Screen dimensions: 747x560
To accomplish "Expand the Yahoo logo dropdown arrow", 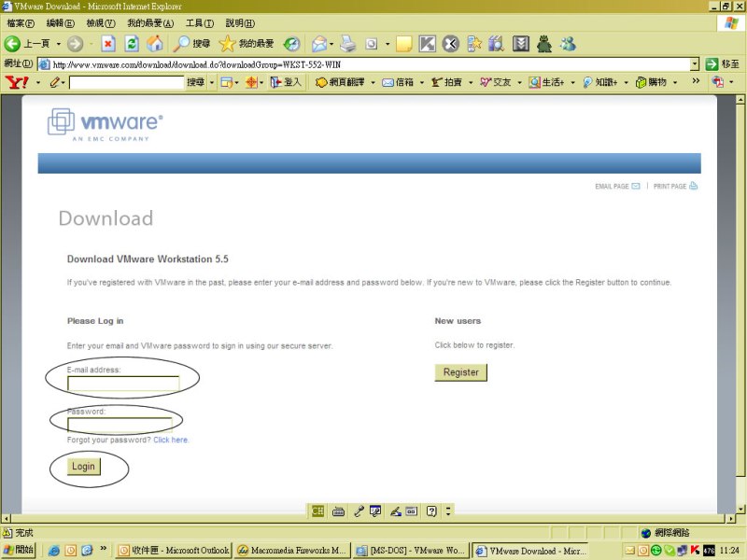I will tap(38, 82).
